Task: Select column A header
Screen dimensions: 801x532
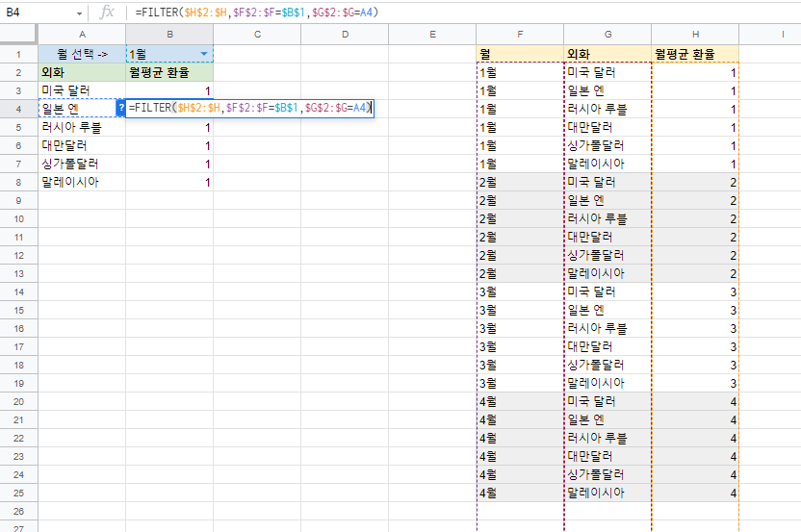Action: (82, 35)
